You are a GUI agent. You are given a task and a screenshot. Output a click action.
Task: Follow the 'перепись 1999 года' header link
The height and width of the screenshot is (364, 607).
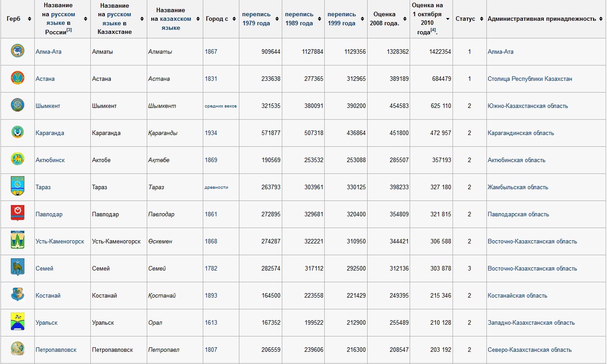click(341, 19)
